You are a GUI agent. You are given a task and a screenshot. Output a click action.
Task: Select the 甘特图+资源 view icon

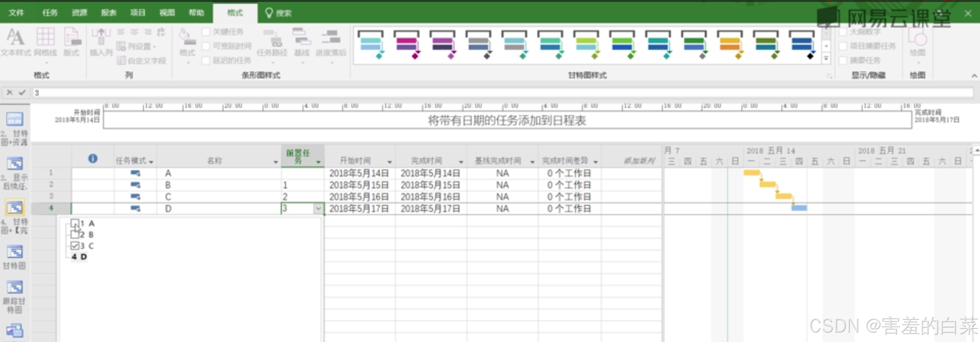(x=15, y=119)
